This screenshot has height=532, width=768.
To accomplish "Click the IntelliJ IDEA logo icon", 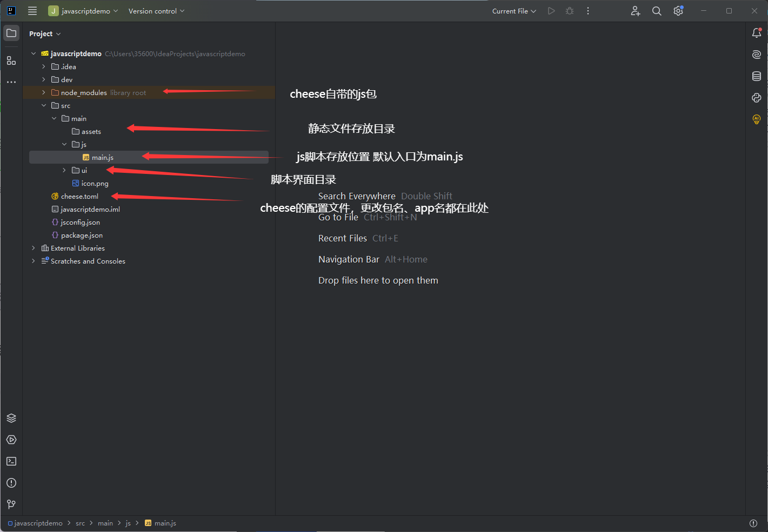I will [11, 10].
